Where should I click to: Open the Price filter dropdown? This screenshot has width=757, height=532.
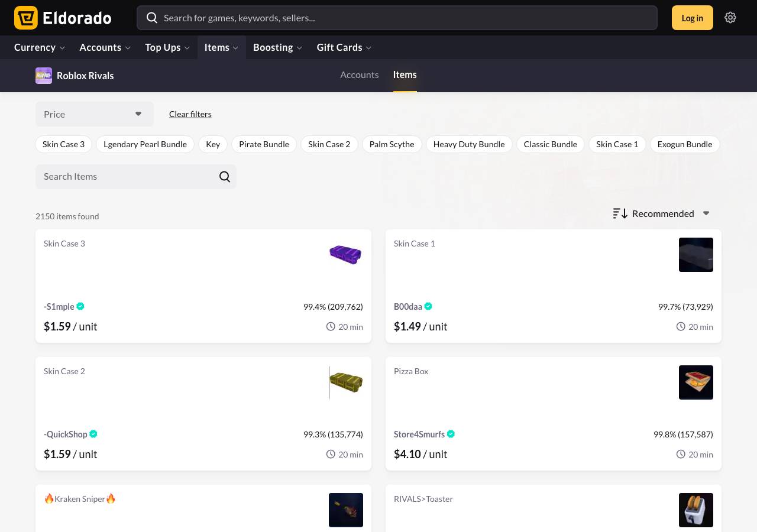coord(95,114)
